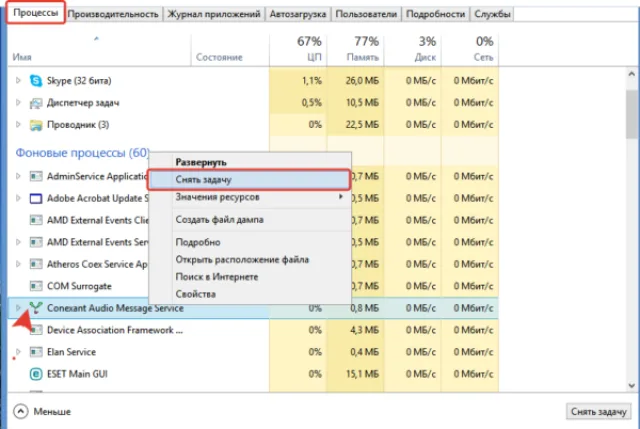Image resolution: width=640 pixels, height=429 pixels.
Task: Click the Меньше collapse arrow icon
Action: (21, 411)
